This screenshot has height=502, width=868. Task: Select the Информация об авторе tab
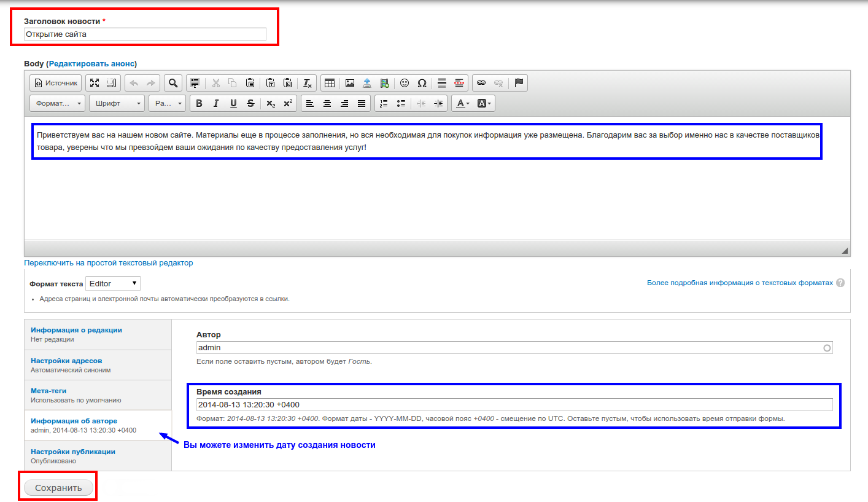tap(98, 425)
